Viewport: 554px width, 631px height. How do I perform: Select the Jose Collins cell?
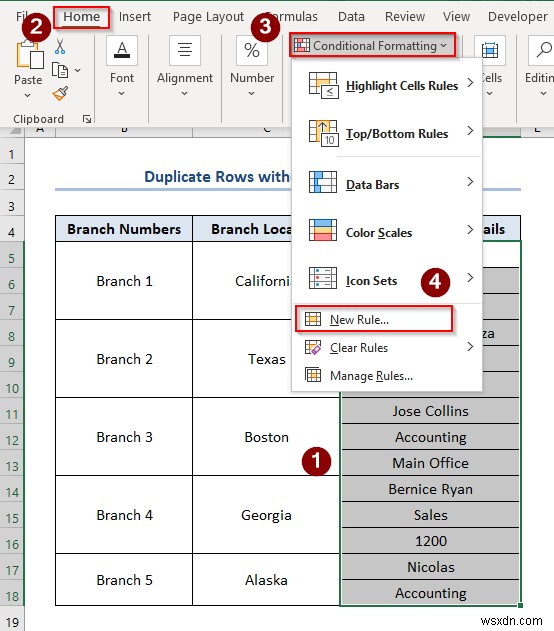click(430, 411)
